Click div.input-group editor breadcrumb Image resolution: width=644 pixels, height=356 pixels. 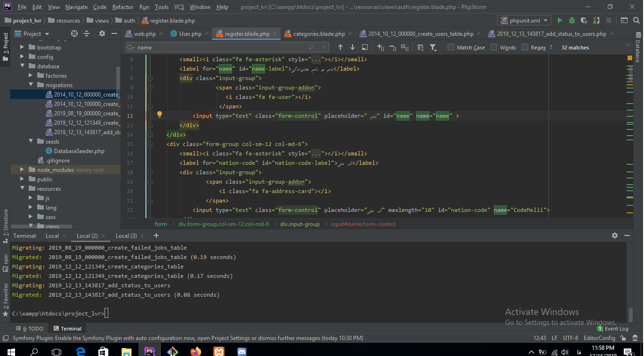300,224
